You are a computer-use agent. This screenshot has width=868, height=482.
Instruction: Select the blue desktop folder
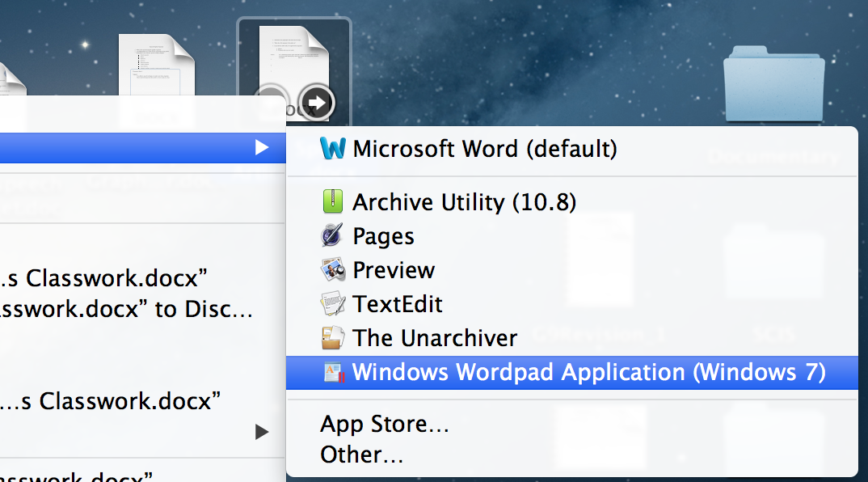[x=774, y=83]
